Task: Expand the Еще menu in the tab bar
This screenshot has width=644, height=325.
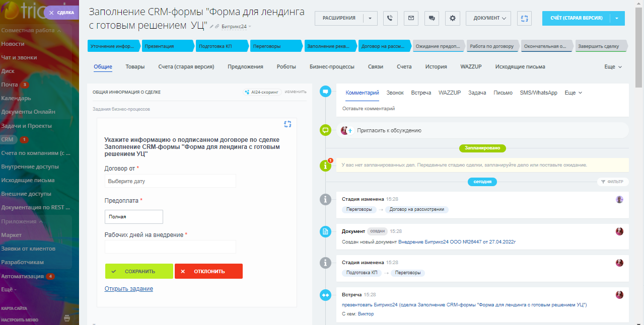Action: (x=613, y=67)
